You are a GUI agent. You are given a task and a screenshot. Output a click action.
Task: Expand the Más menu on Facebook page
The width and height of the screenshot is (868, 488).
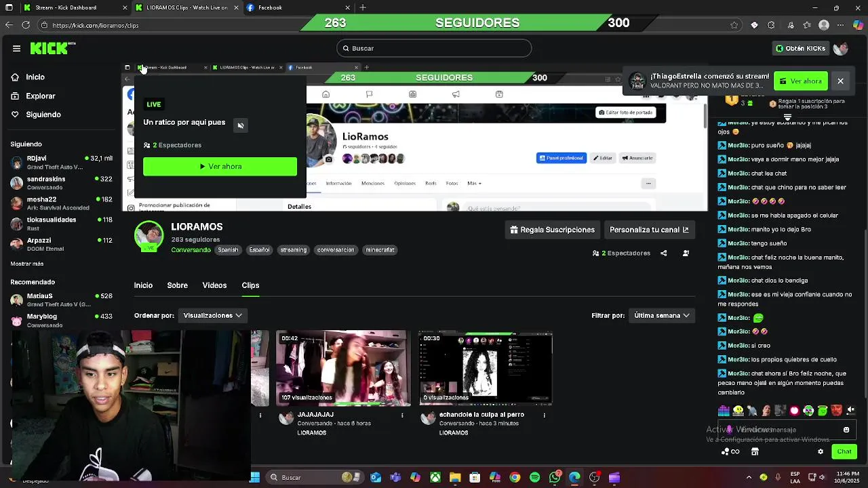(x=474, y=183)
